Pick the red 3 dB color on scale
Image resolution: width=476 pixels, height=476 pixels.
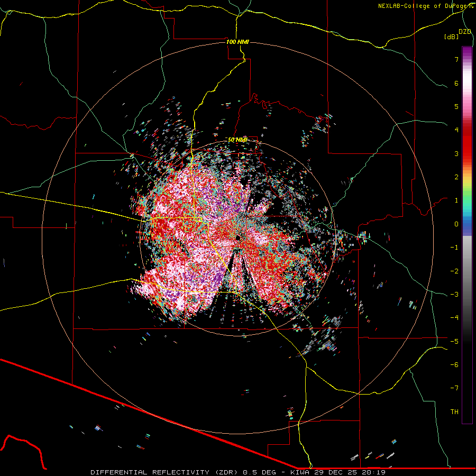467,153
